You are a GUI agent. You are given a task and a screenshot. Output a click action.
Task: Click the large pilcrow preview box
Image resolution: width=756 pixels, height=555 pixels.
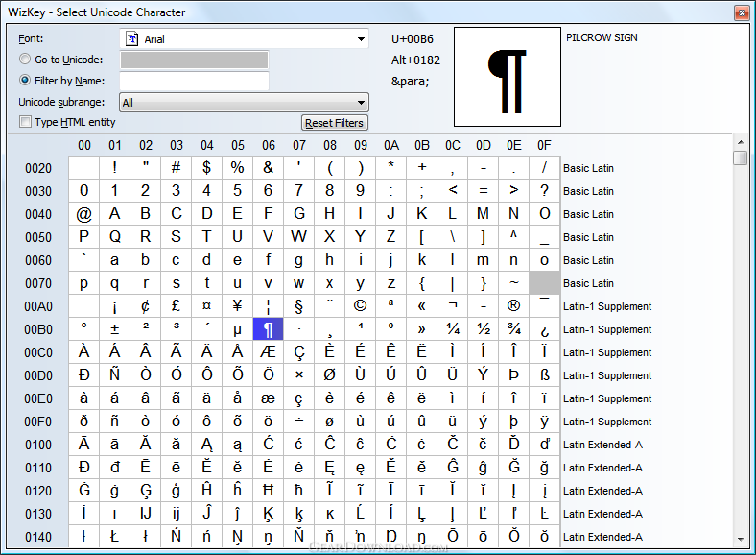click(508, 77)
